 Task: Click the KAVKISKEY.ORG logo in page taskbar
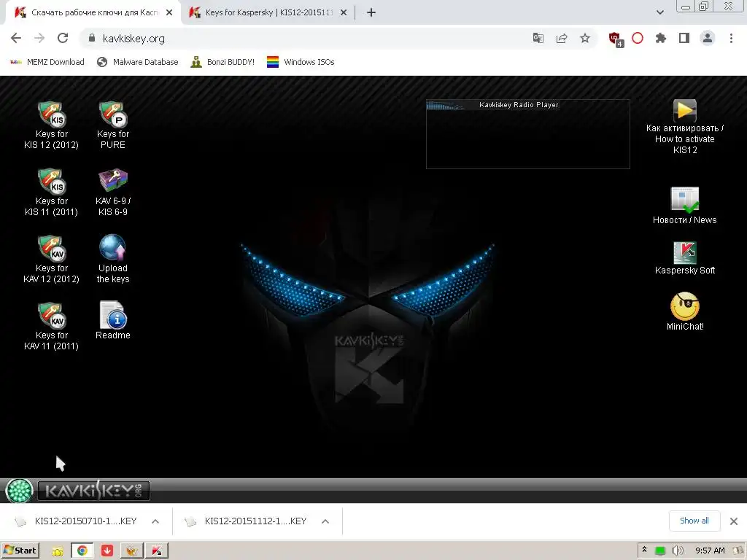pyautogui.click(x=94, y=491)
